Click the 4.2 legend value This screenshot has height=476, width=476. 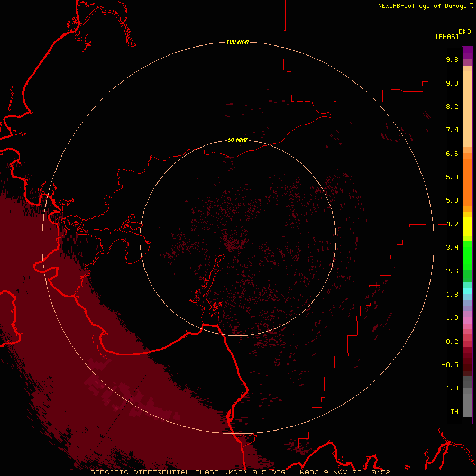[x=452, y=224]
